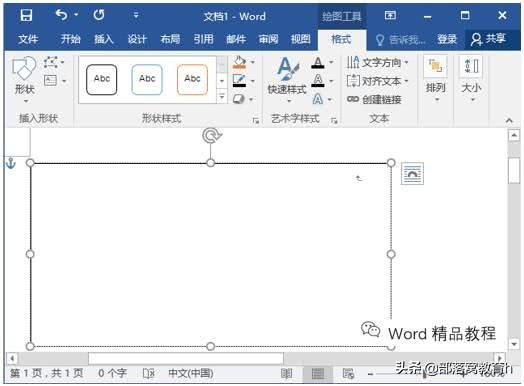This screenshot has height=386, width=524.
Task: Open the 形状 Shapes gallery
Action: click(x=24, y=80)
